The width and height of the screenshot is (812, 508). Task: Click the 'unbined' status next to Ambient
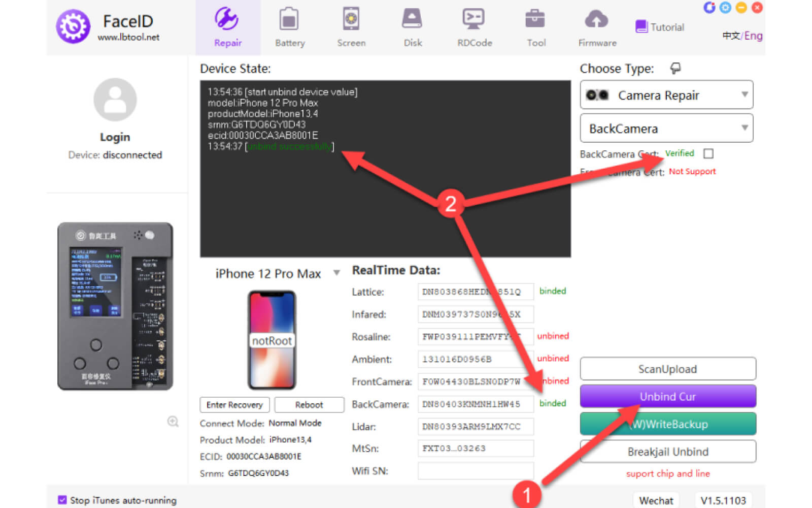[553, 358]
